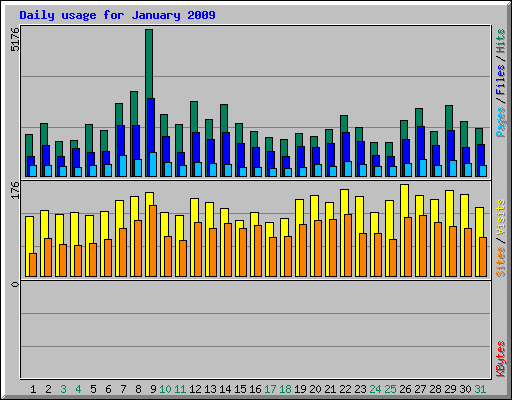This screenshot has height=400, width=512.
Task: Click green weekend day label 17
Action: (x=270, y=389)
